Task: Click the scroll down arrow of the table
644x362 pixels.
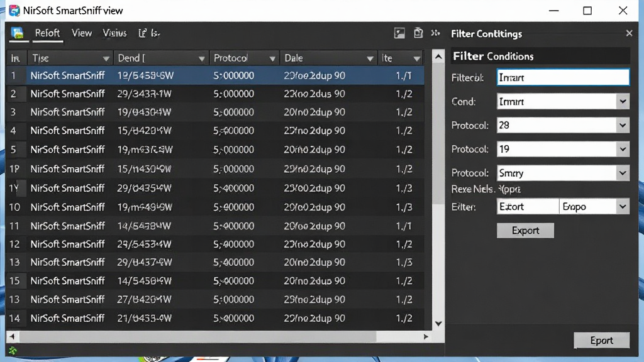Action: pos(438,324)
